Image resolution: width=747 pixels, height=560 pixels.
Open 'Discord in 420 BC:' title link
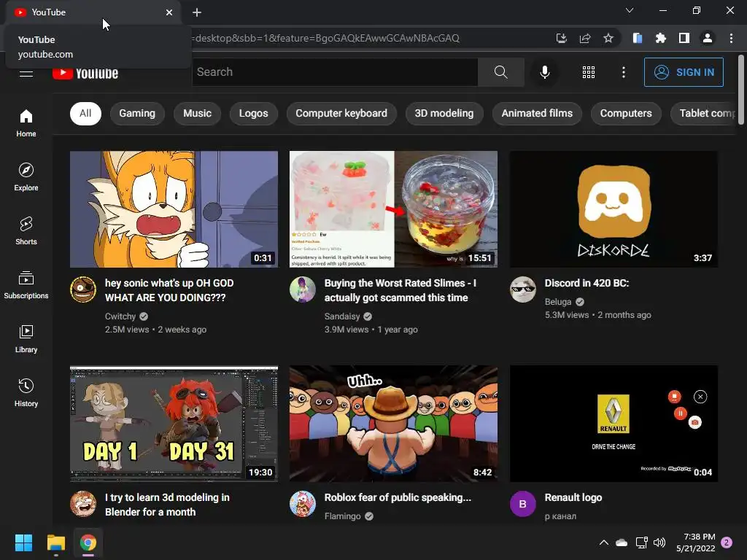[587, 283]
